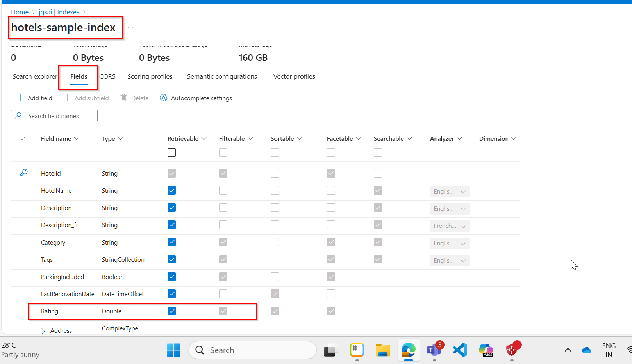632x364 pixels.
Task: Click the key icon beside HotelId
Action: pos(24,172)
